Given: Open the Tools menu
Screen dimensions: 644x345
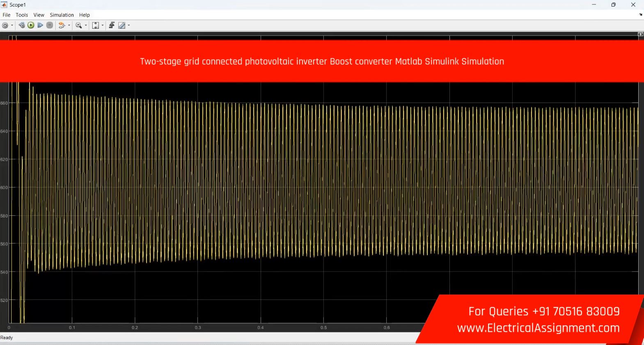Looking at the screenshot, I should point(22,15).
